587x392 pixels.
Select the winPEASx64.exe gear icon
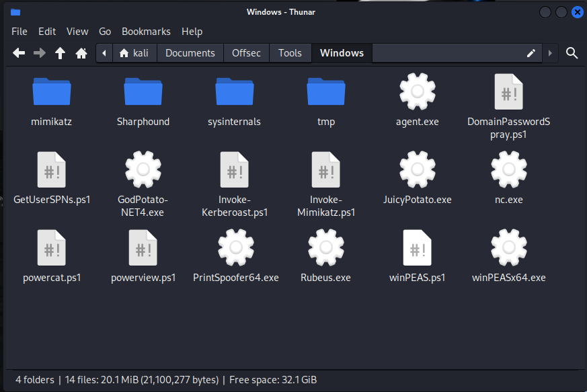pyautogui.click(x=509, y=247)
